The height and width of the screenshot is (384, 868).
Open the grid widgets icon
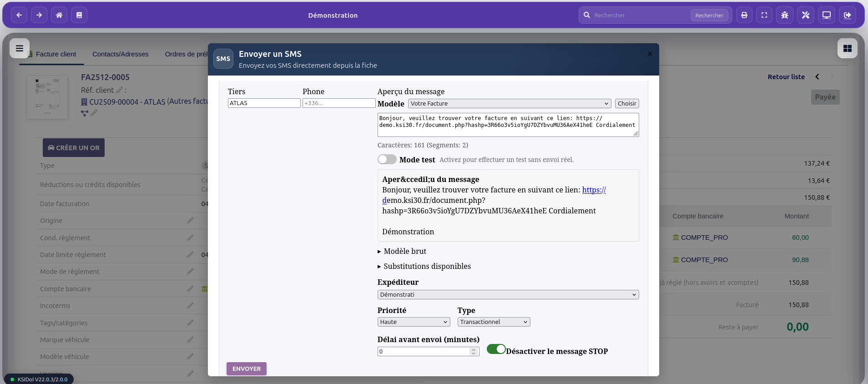pyautogui.click(x=847, y=48)
